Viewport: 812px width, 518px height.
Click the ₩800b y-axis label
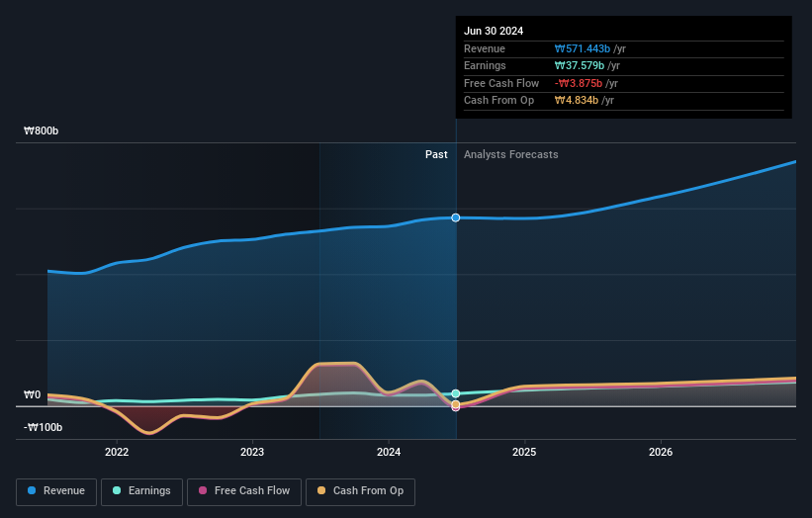41,130
